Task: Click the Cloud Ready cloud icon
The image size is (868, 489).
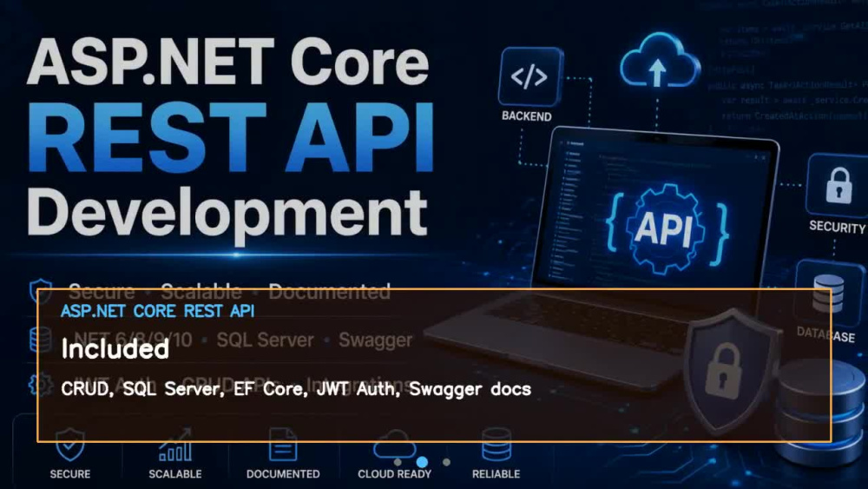Action: 394,444
